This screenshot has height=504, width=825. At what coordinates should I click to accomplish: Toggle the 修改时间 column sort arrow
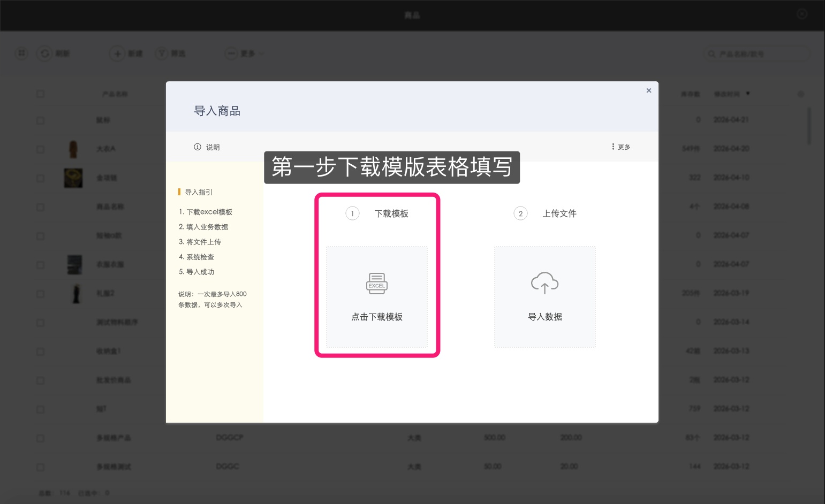tap(748, 94)
